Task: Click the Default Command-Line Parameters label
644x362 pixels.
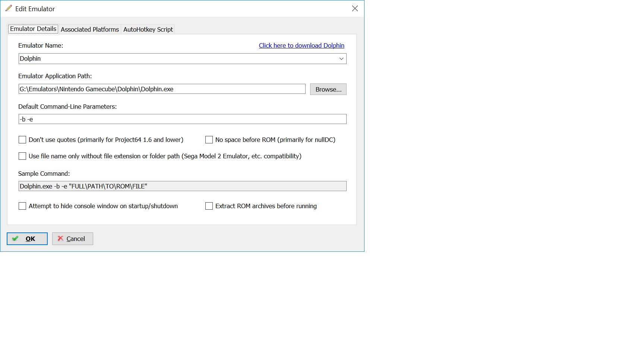Action: pyautogui.click(x=67, y=107)
